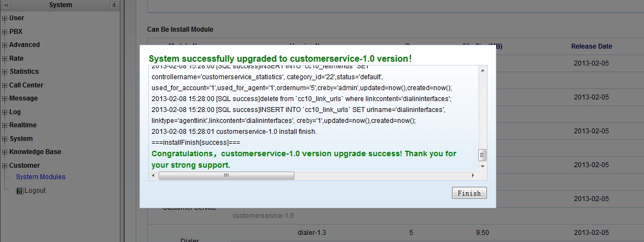Open the Advanced menu item

(x=25, y=45)
